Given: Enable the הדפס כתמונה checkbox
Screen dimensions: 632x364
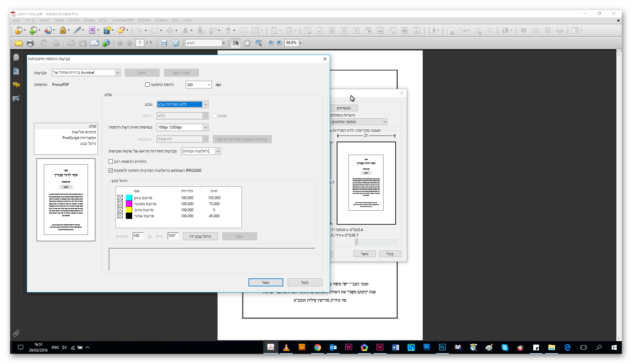Looking at the screenshot, I should point(147,85).
